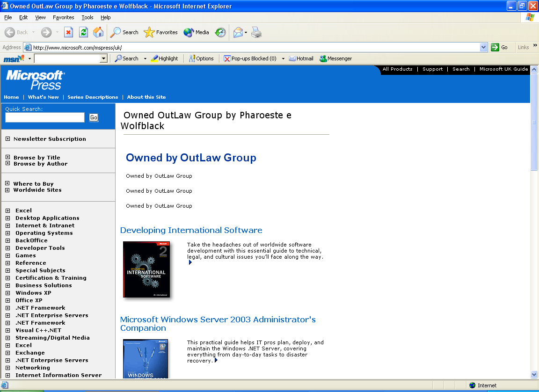Viewport: 539px width, 392px height.
Task: Open the View menu
Action: point(40,17)
